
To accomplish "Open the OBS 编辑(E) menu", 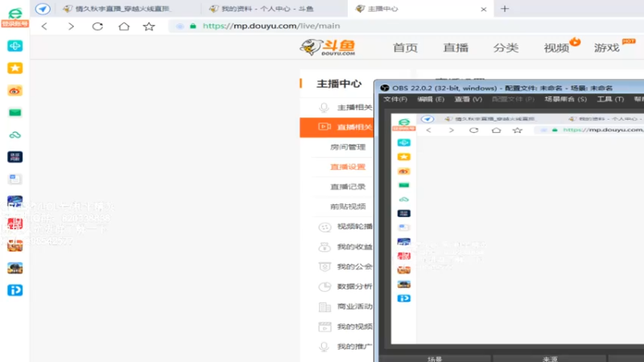I will (x=431, y=99).
